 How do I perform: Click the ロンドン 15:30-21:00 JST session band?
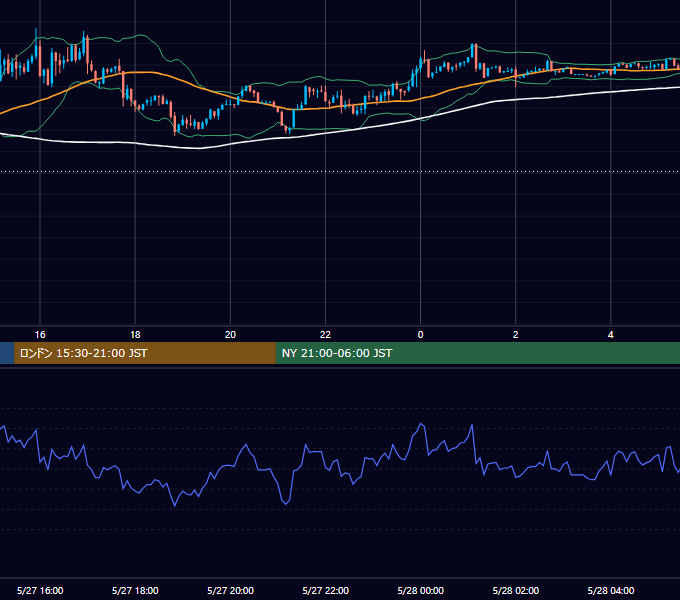pyautogui.click(x=145, y=353)
